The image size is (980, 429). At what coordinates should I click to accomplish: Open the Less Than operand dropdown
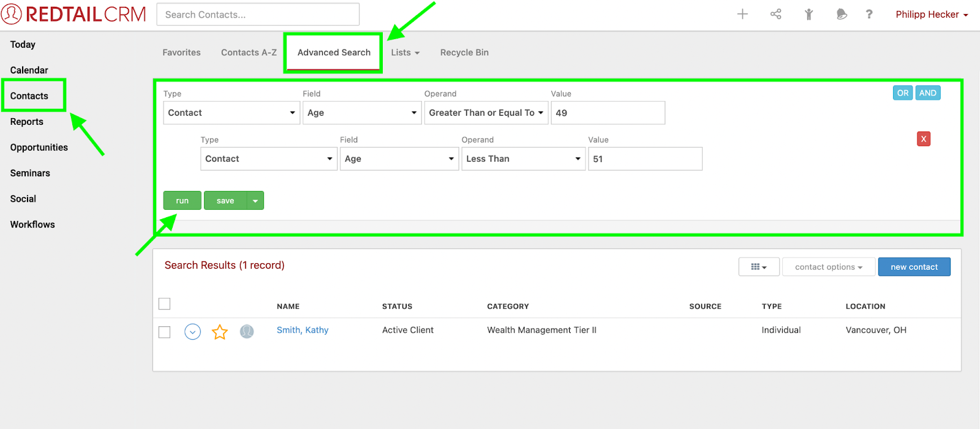pos(524,159)
